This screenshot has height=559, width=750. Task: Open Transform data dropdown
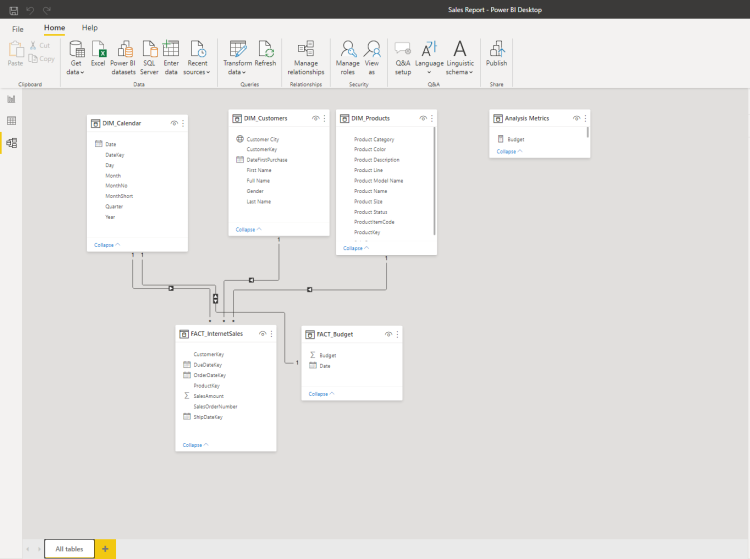point(237,57)
